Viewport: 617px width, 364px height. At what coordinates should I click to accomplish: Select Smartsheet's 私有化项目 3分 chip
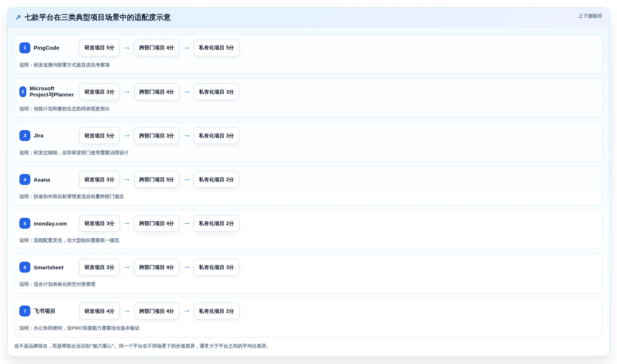(217, 267)
